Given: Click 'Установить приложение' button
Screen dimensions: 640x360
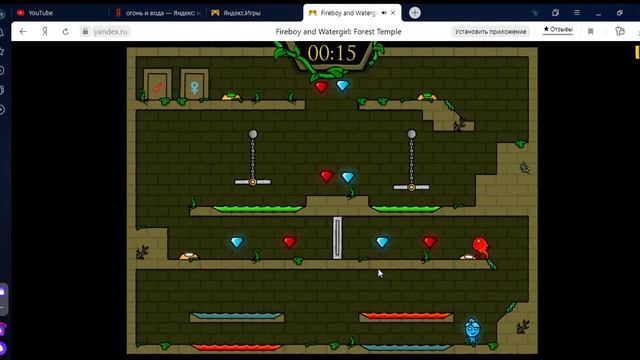Looking at the screenshot, I should coord(491,31).
